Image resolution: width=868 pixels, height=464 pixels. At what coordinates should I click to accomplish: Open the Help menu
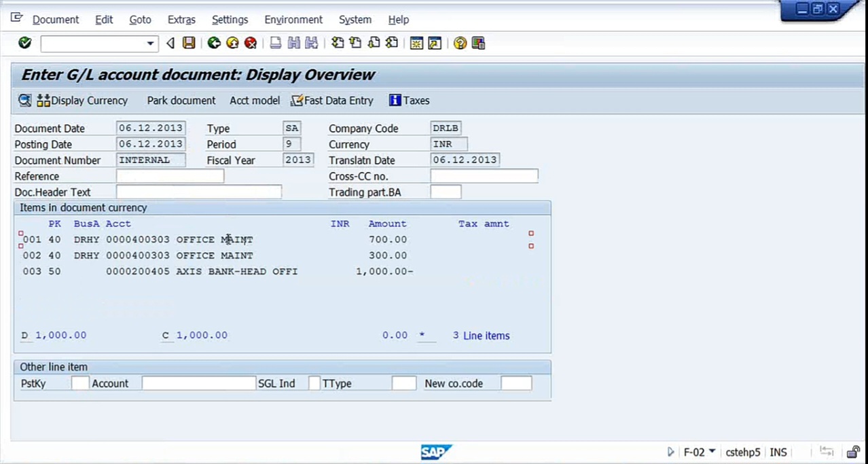coord(399,20)
